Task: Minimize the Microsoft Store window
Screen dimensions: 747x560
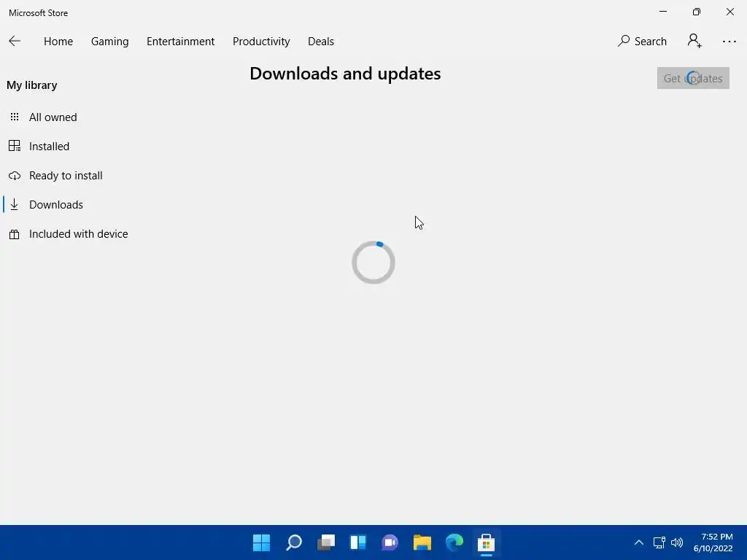Action: coord(662,12)
